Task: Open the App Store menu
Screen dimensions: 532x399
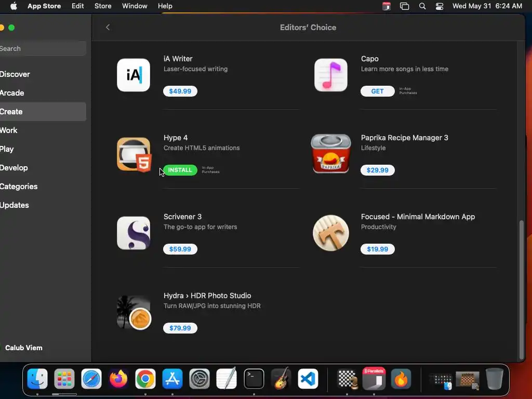Action: [44, 6]
